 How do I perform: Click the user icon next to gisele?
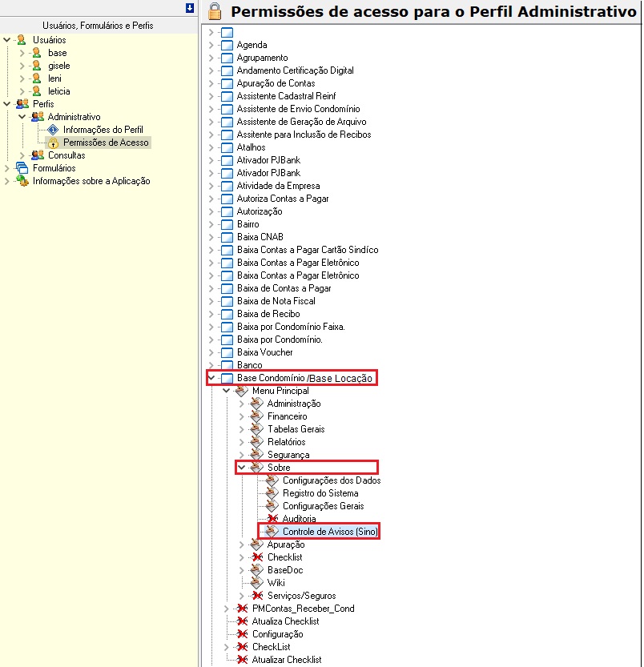[37, 66]
